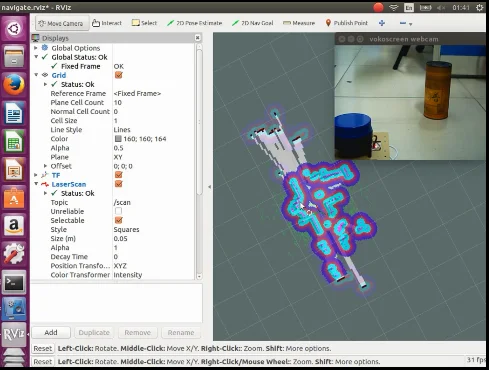Open LibreOffice Writer from the launcher
The image size is (489, 370).
coord(14,113)
